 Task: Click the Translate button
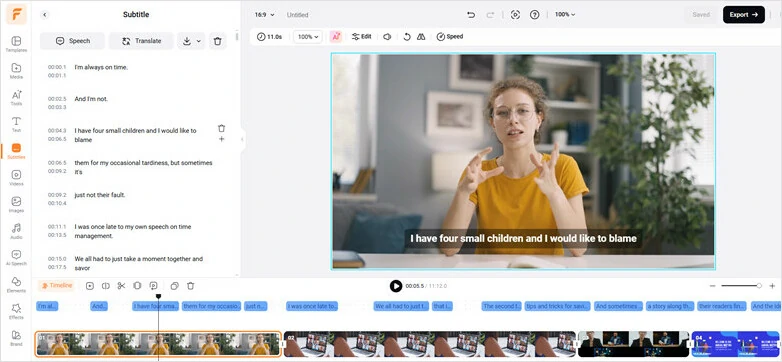pos(141,41)
